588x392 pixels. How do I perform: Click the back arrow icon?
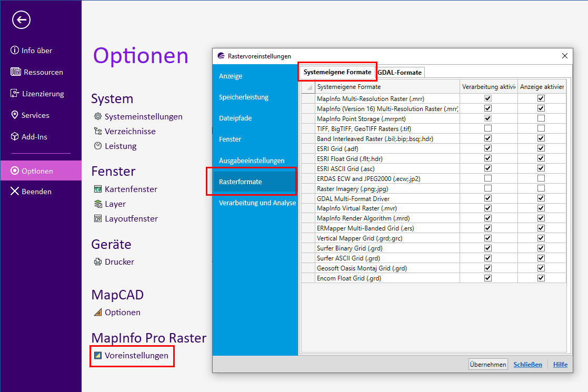pos(21,20)
